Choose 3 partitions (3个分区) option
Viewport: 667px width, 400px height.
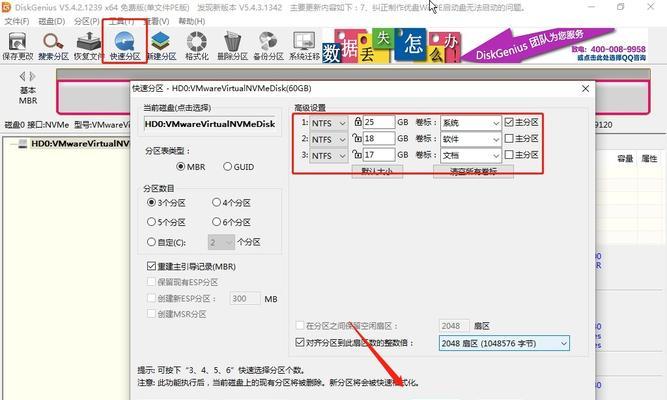(x=166, y=203)
